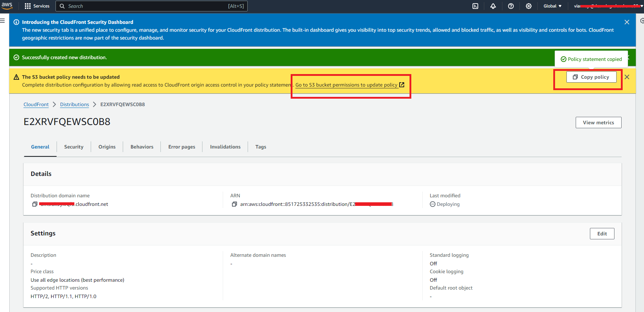Open the Behaviors tab
Viewport: 644px width, 312px height.
tap(142, 147)
